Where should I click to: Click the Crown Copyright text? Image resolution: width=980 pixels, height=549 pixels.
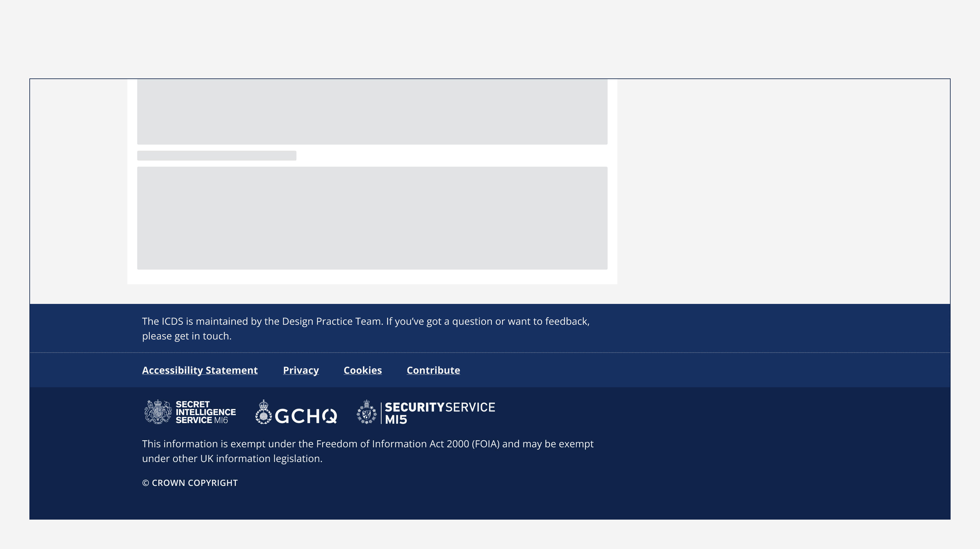coord(190,483)
